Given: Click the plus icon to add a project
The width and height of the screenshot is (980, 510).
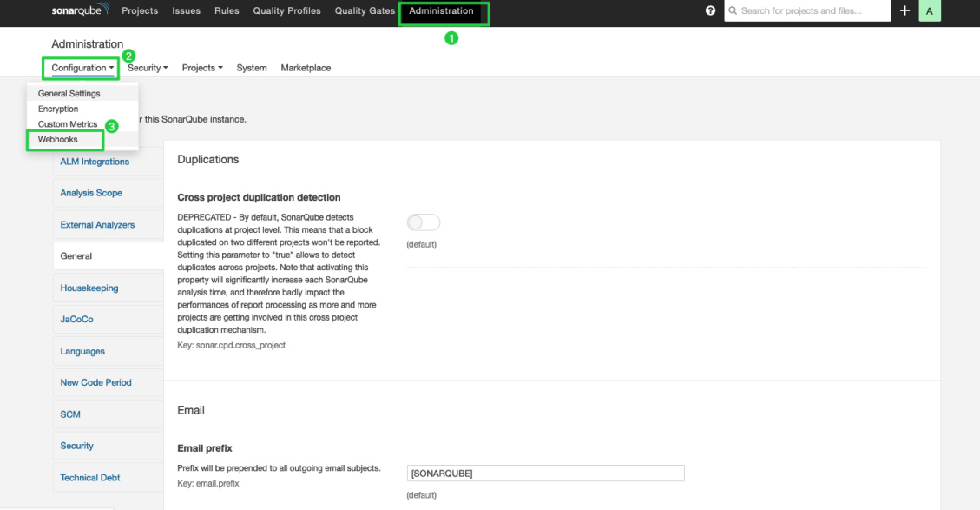Looking at the screenshot, I should point(904,10).
